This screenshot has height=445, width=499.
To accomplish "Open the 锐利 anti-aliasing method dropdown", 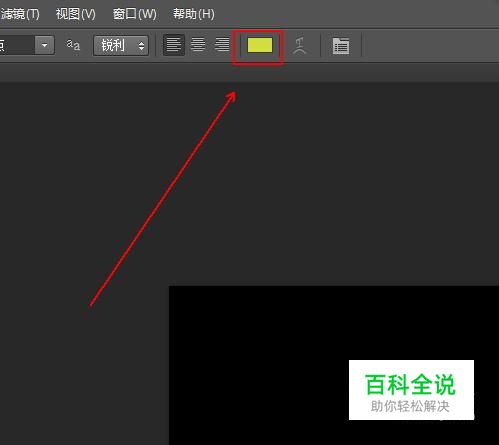I will [121, 45].
